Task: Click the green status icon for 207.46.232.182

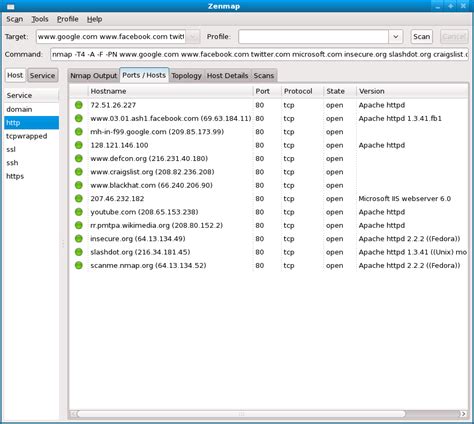Action: 79,198
